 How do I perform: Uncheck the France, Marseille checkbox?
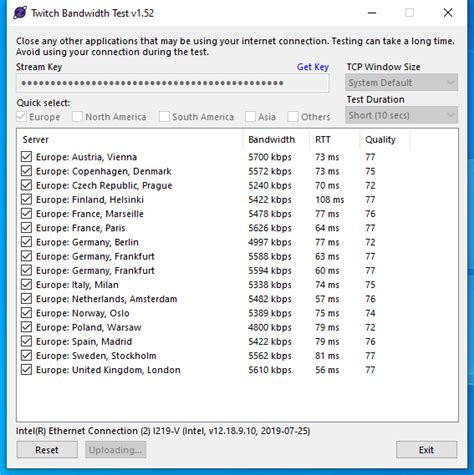click(26, 214)
